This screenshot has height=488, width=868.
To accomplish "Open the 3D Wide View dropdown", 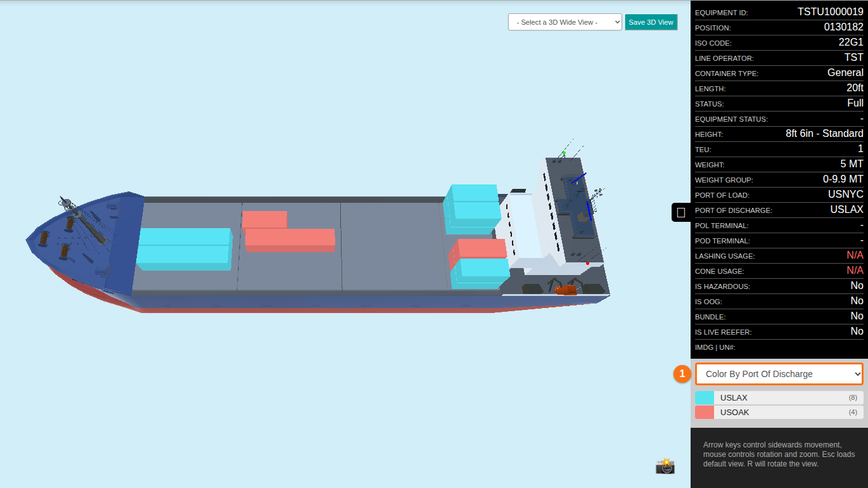I will click(565, 22).
